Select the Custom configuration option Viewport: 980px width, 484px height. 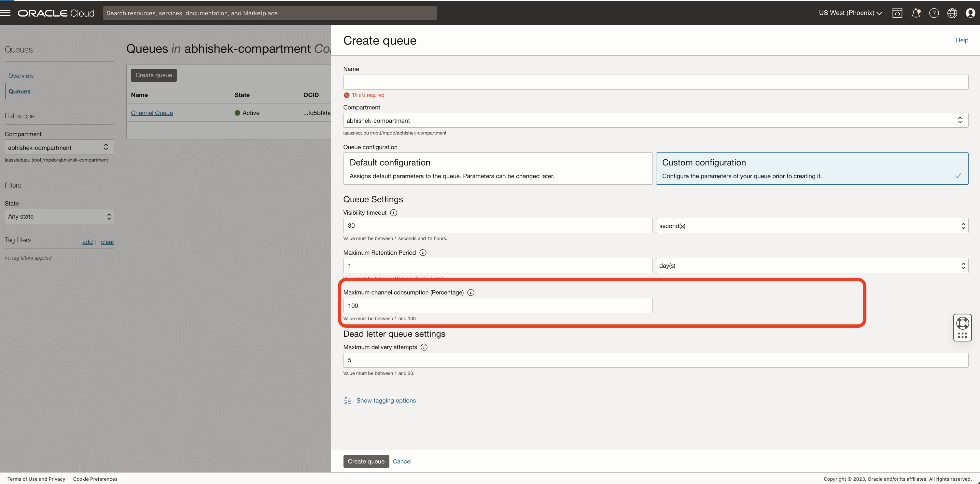pos(812,168)
